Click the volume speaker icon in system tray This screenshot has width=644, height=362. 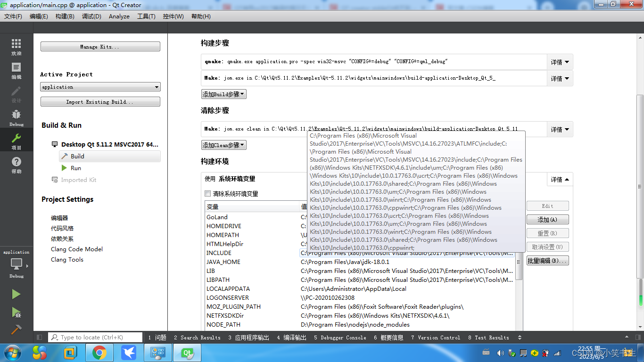coord(500,353)
